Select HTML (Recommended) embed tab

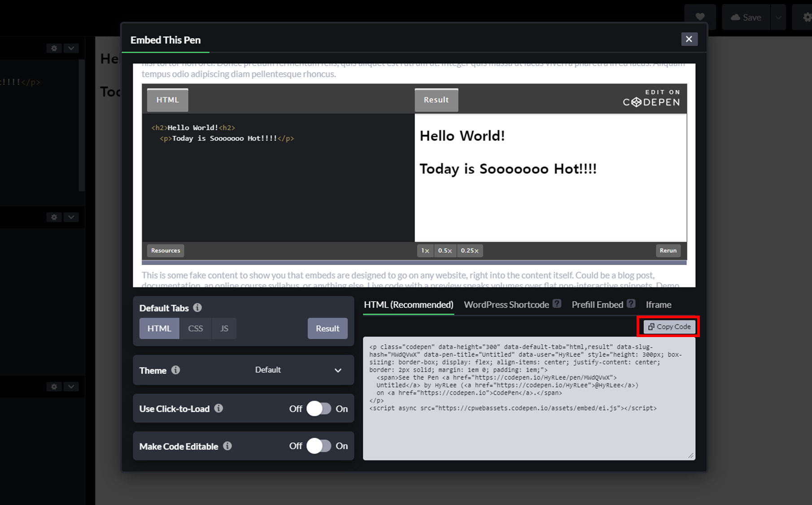coord(408,305)
